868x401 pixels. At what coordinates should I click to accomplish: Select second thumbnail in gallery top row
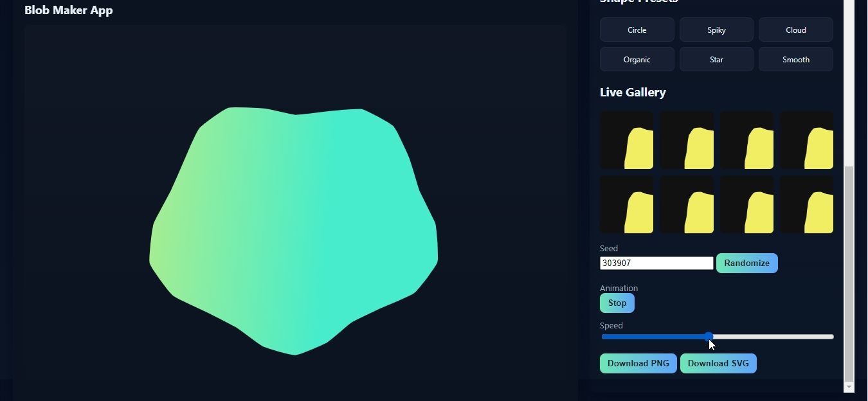tap(687, 140)
